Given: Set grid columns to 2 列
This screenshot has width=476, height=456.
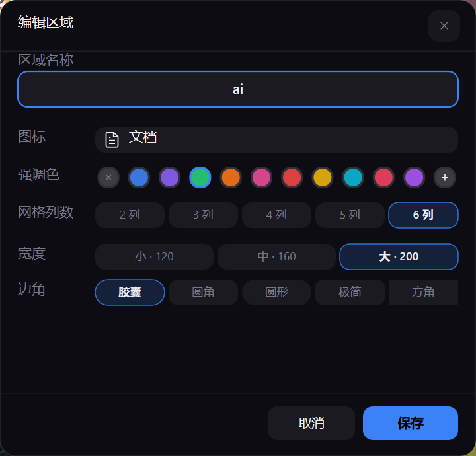Looking at the screenshot, I should coord(130,215).
